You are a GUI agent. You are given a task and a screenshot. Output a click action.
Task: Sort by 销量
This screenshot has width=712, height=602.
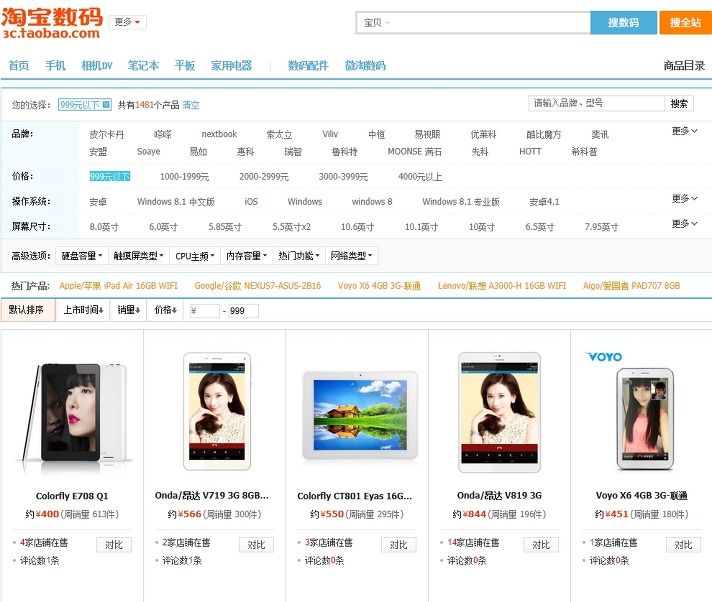pos(129,310)
